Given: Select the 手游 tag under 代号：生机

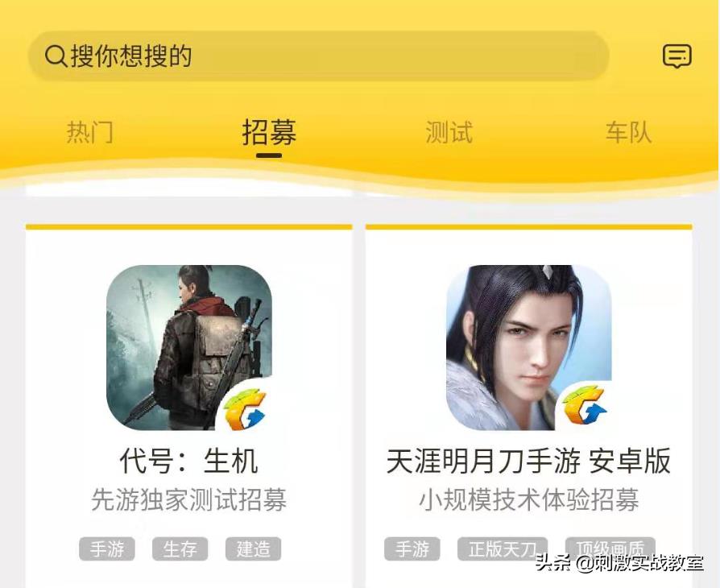Looking at the screenshot, I should 107,549.
